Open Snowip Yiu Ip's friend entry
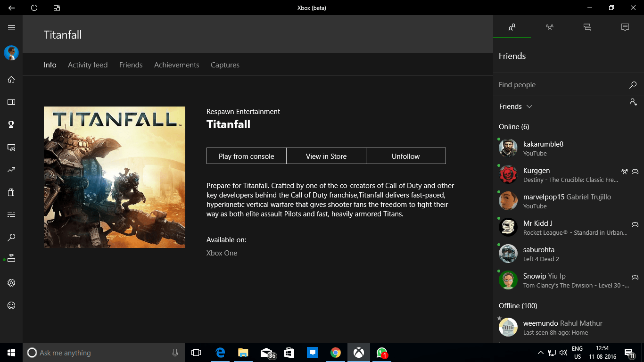This screenshot has height=362, width=644. click(x=569, y=280)
